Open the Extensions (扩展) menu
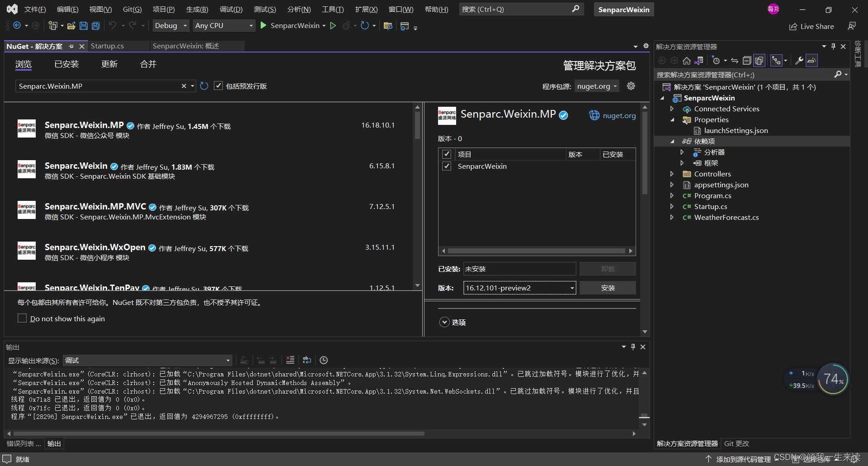This screenshot has height=466, width=868. 366,9
